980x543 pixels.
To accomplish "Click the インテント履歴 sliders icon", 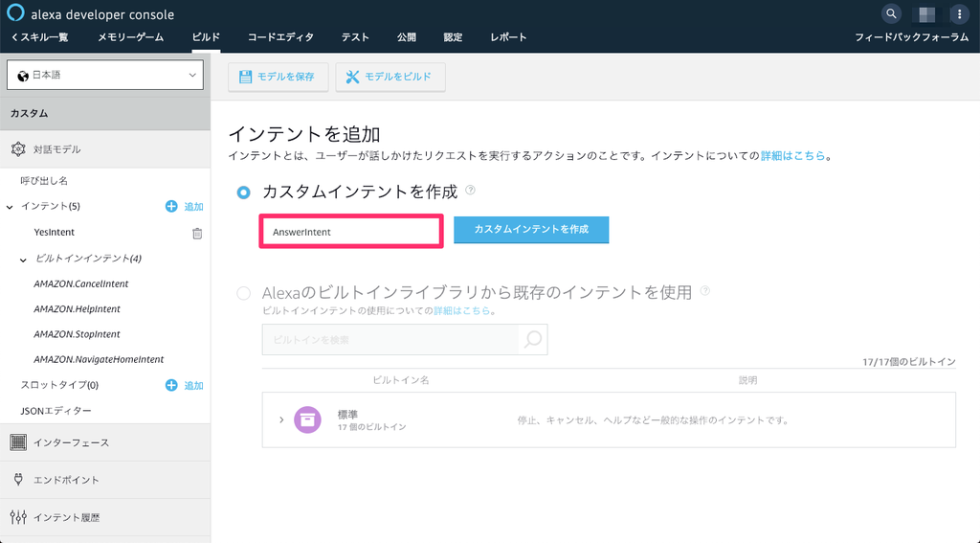I will 18,517.
